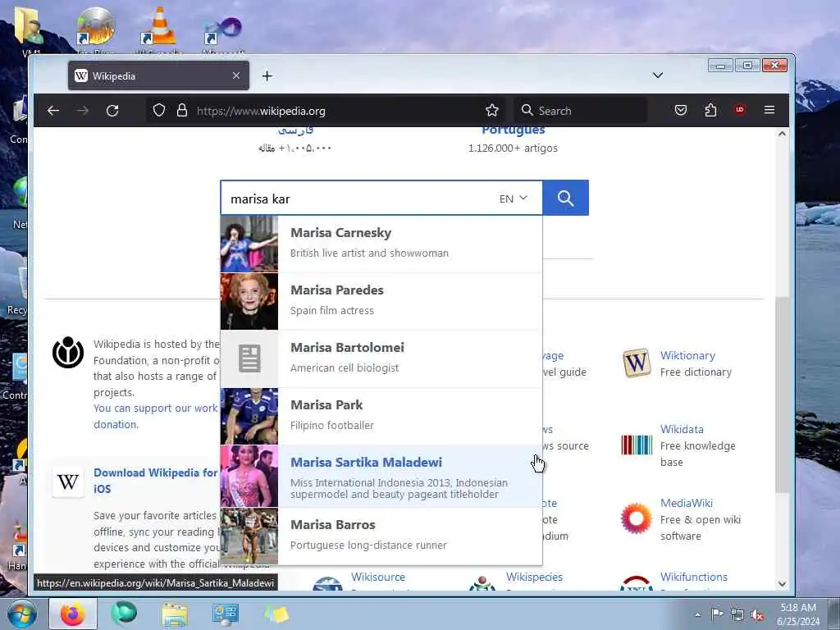This screenshot has height=630, width=840.
Task: Click the Marisa Park thumbnail photo
Action: (249, 416)
